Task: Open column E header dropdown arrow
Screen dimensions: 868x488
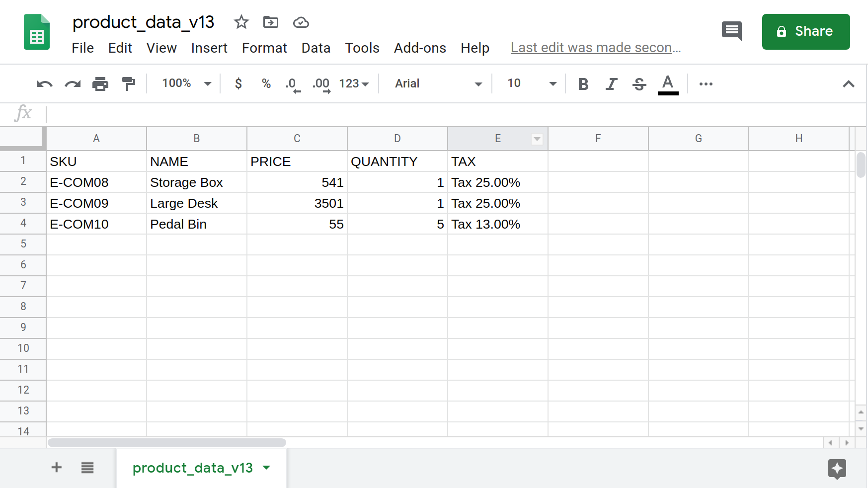Action: (x=537, y=139)
